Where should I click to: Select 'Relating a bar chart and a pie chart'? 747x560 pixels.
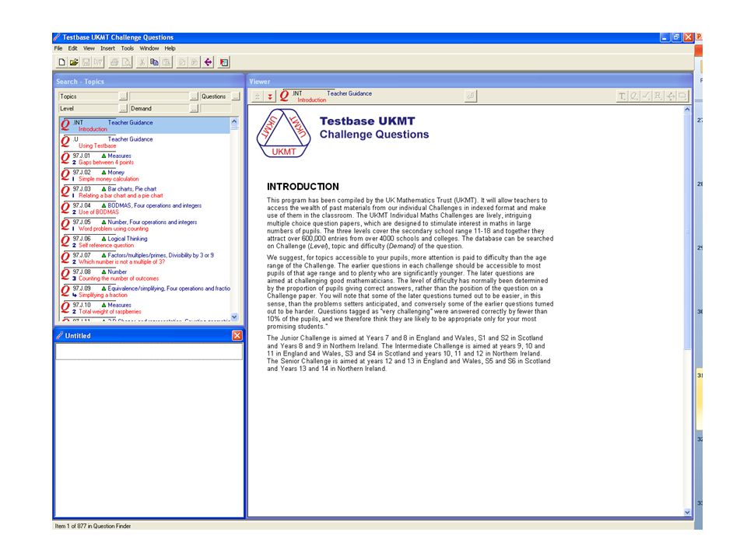[145, 192]
